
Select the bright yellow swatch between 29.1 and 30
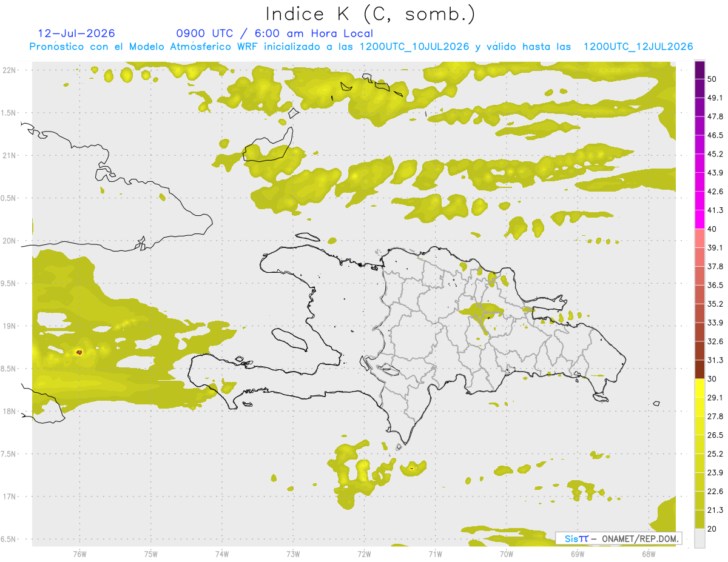point(699,388)
